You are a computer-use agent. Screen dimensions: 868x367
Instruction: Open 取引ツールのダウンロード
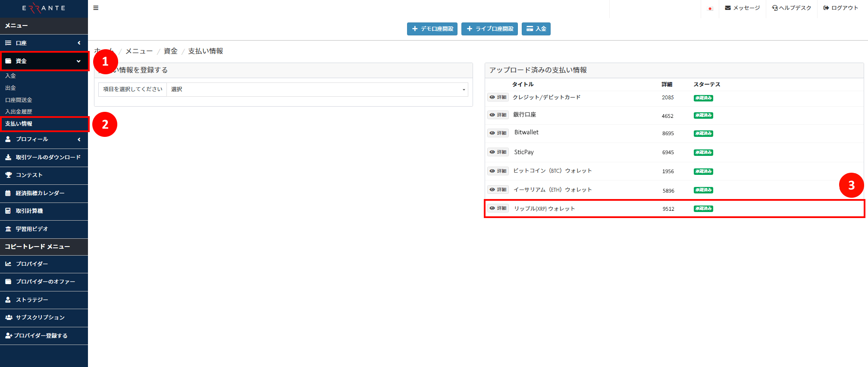(x=44, y=158)
